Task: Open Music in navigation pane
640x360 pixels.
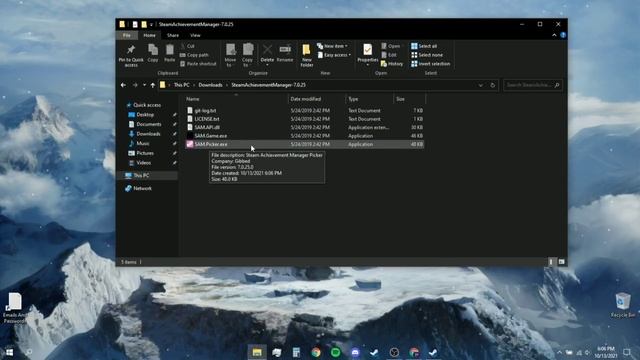Action: 142,144
